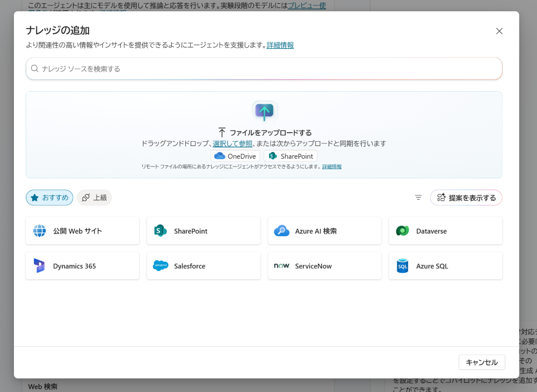Close the ナレッジの追加 dialog

[499, 31]
